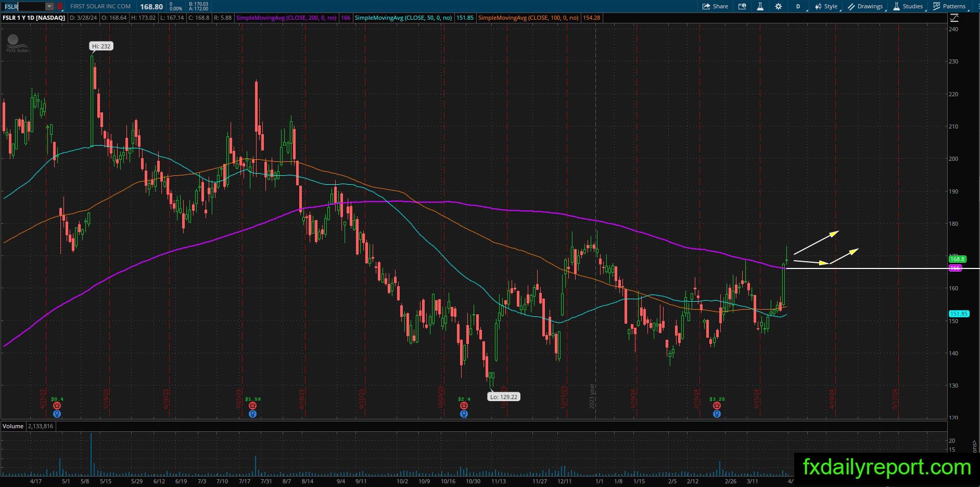The image size is (980, 487).
Task: Click the earnings phone icon under $3.25
Action: point(717,406)
